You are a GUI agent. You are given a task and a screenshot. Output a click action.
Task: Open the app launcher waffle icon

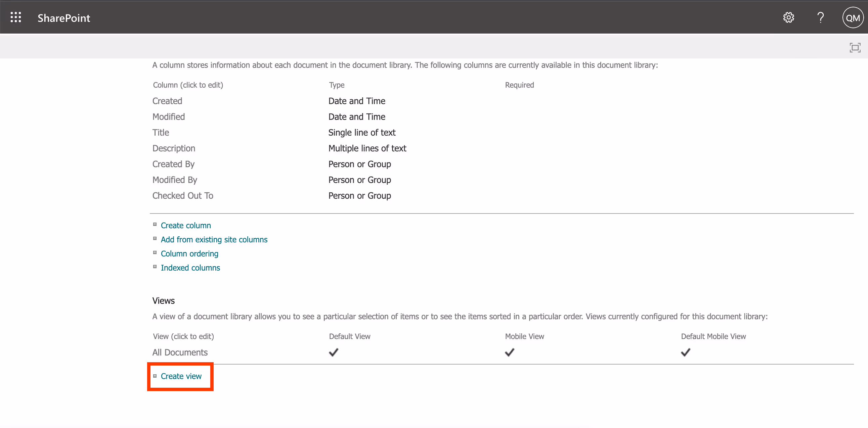16,17
